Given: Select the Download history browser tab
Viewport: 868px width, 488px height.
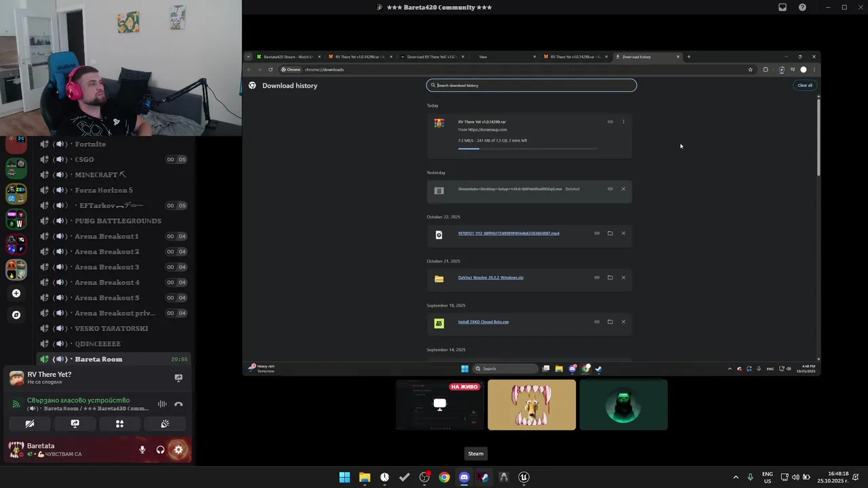Looking at the screenshot, I should [647, 57].
